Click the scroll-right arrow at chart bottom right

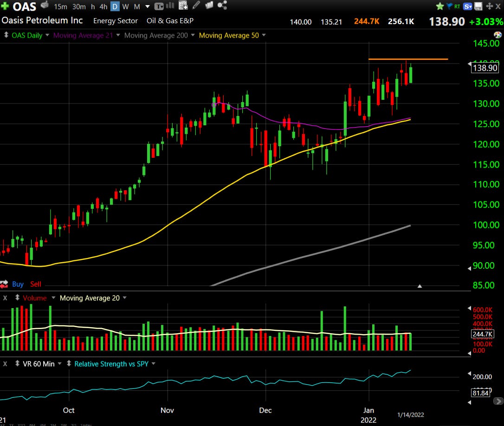498,401
